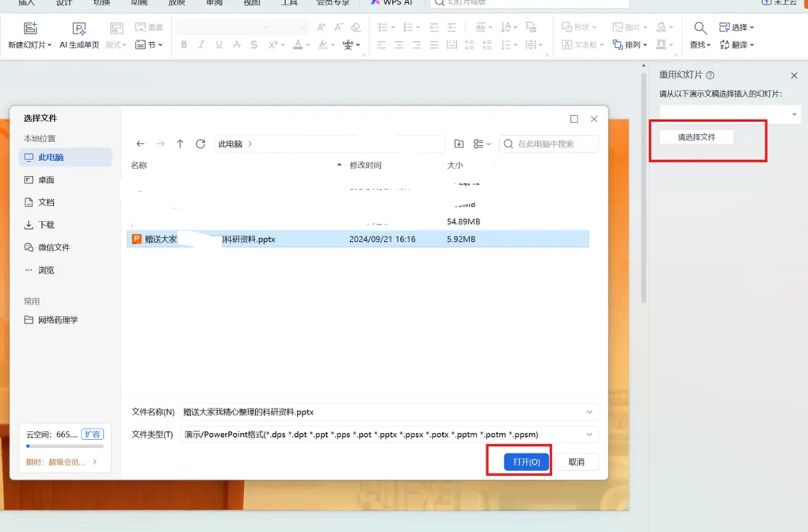Click the Find (查找) magnifier icon

point(700,28)
